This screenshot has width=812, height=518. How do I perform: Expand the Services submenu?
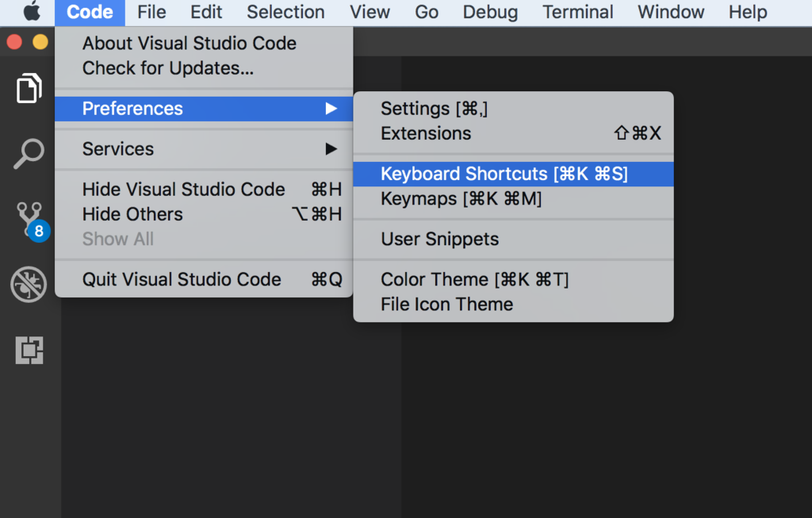(x=204, y=149)
